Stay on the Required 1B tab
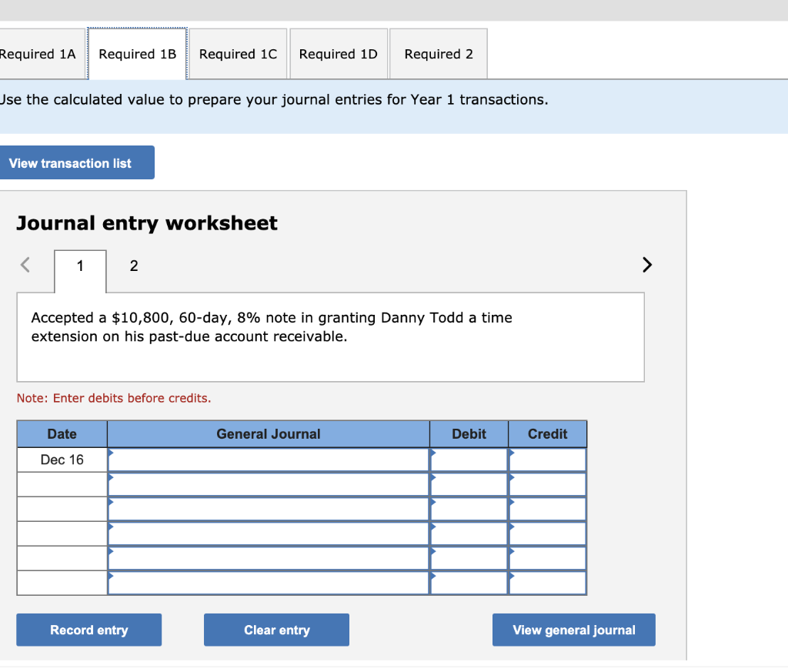 click(x=138, y=53)
